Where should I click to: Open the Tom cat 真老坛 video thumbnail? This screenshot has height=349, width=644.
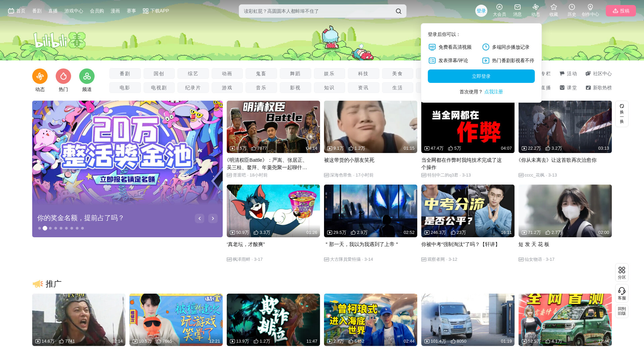click(x=273, y=211)
